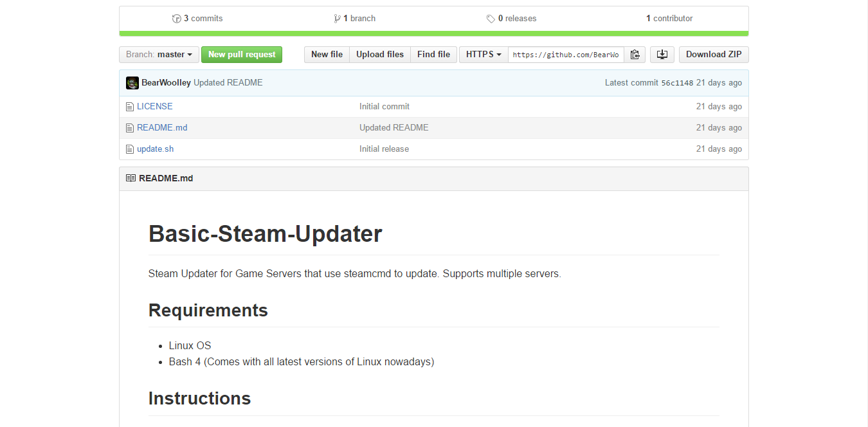Viewport: 868px width, 427px height.
Task: Open the LICENSE file
Action: 154,106
